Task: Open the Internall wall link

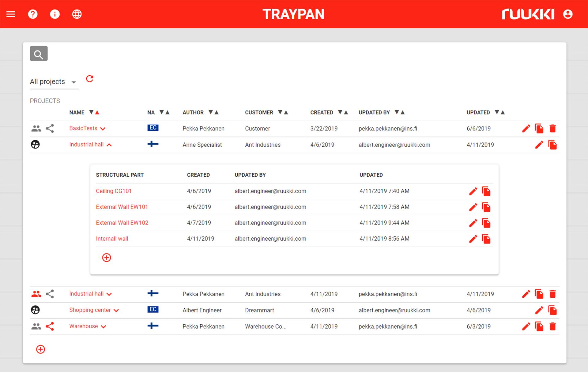Action: pos(112,239)
